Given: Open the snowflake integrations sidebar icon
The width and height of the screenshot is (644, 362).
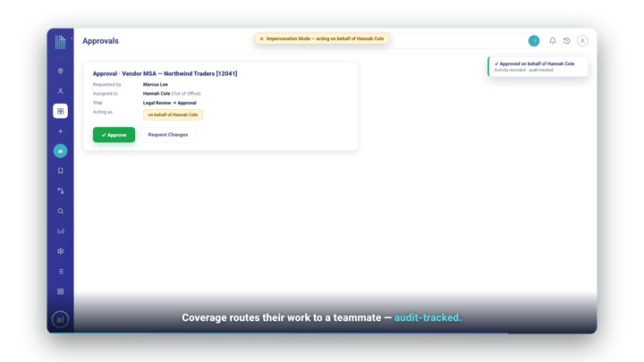Looking at the screenshot, I should (61, 251).
